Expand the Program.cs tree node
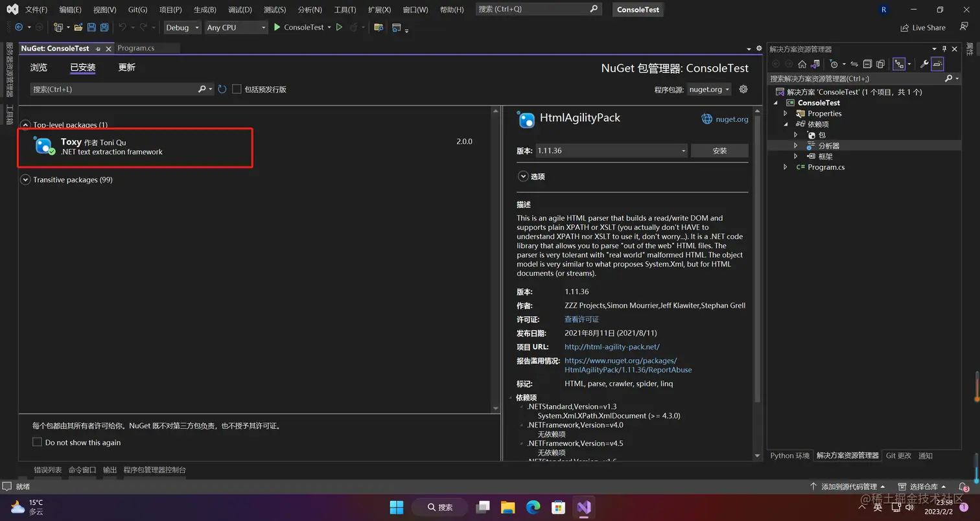The image size is (980, 521). click(x=786, y=167)
